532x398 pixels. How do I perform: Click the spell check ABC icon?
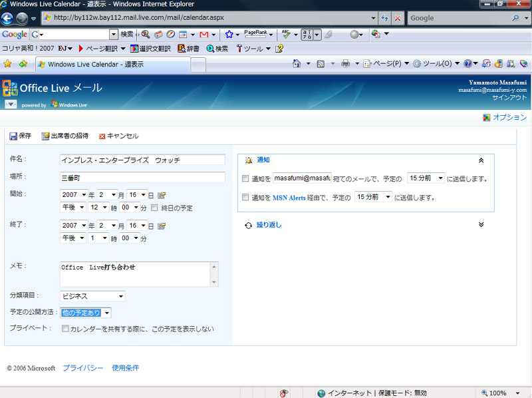(286, 34)
